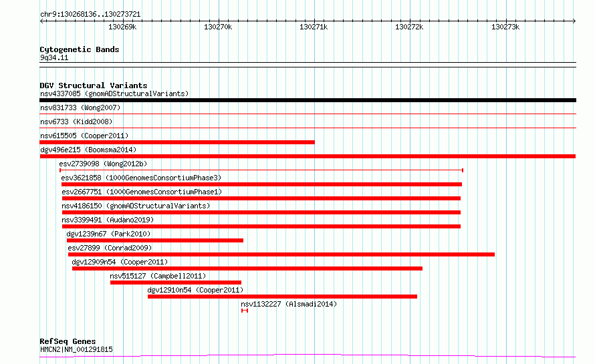Viewport: 595px width, 364px height.
Task: Click the nsv515127 red variant bar
Action: (x=176, y=283)
